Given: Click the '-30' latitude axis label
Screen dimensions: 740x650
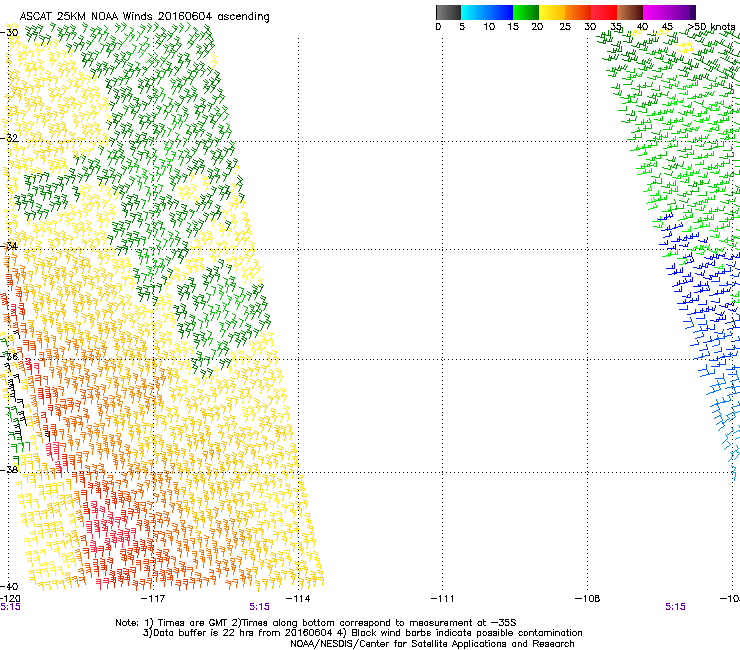Looking at the screenshot, I should 9,33.
